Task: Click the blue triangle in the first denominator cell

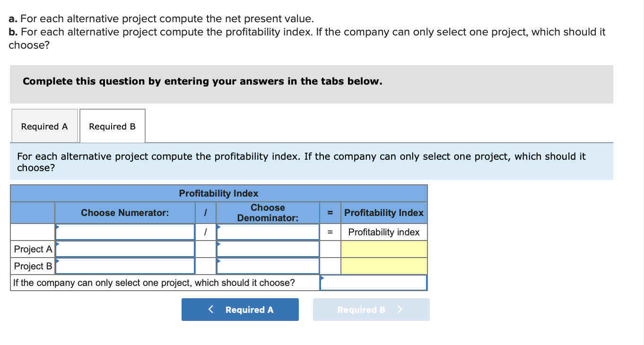Action: (x=218, y=226)
